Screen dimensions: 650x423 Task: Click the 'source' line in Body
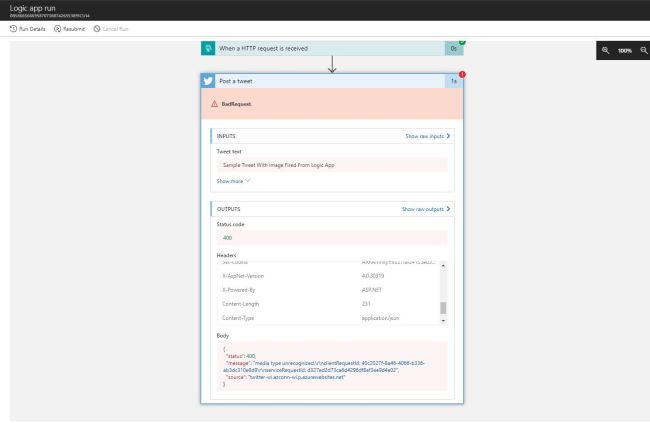point(285,377)
